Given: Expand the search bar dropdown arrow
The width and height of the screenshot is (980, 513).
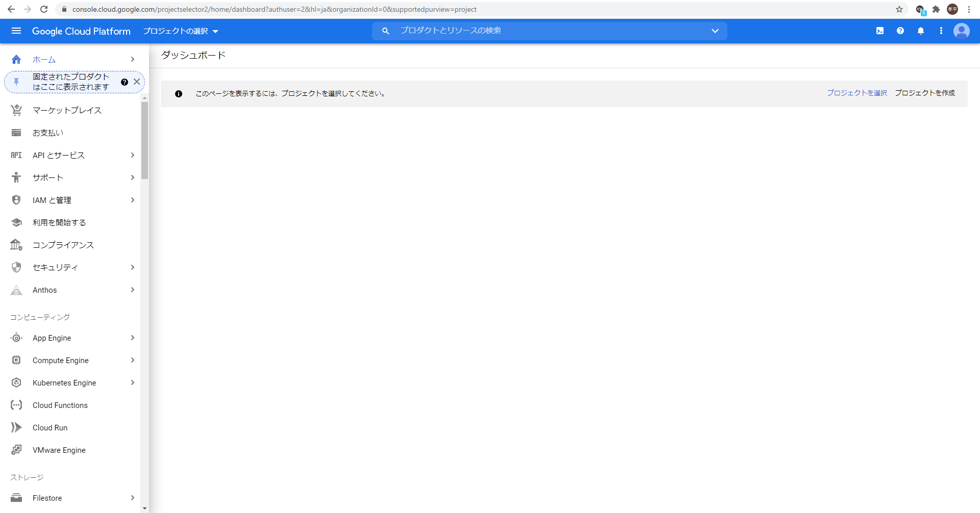Looking at the screenshot, I should coord(715,31).
